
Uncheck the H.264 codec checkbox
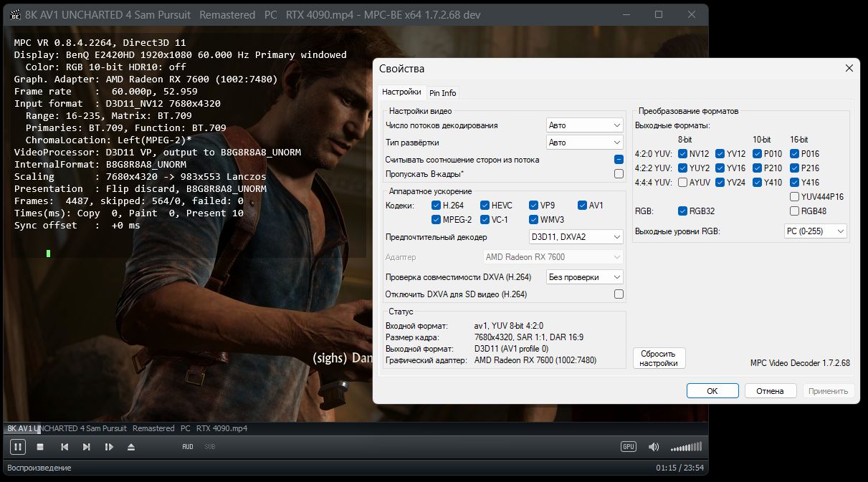tap(437, 206)
